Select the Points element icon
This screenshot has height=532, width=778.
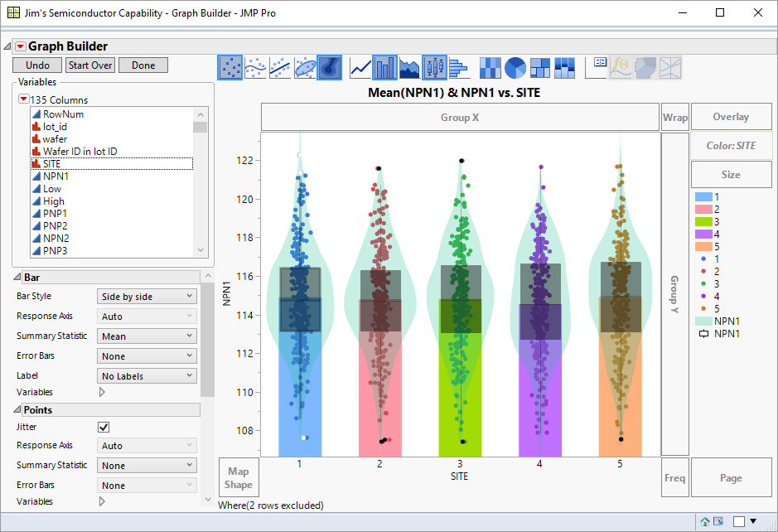[231, 66]
